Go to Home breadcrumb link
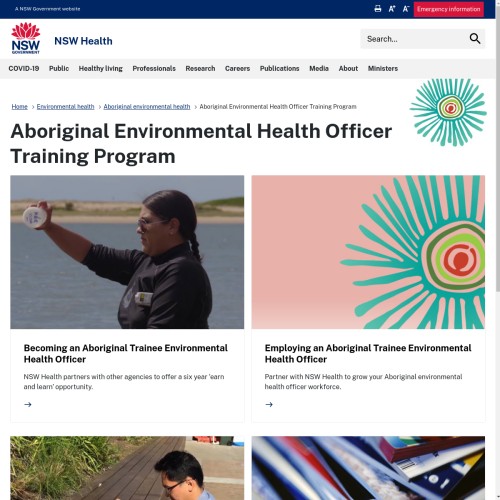The height and width of the screenshot is (500, 500). click(x=19, y=107)
